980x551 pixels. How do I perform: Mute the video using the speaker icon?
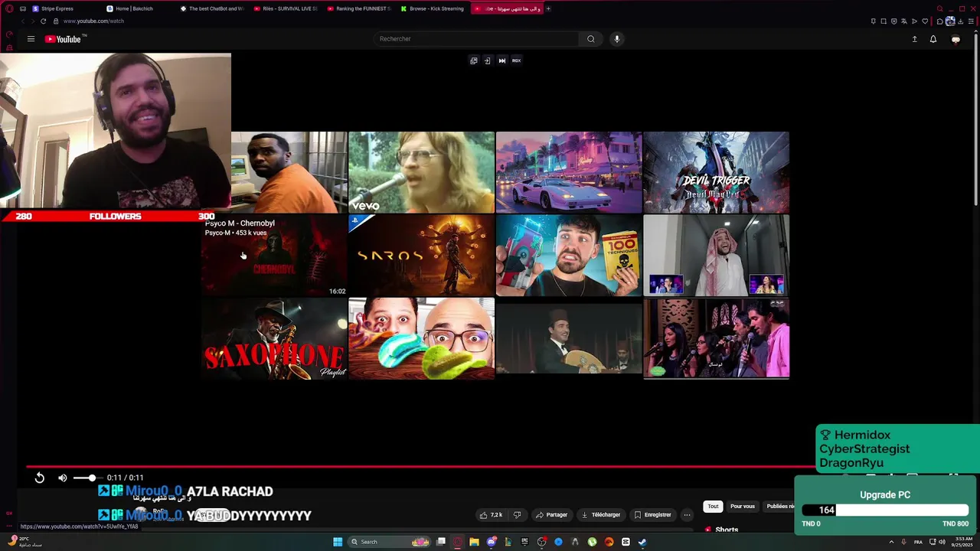coord(63,478)
